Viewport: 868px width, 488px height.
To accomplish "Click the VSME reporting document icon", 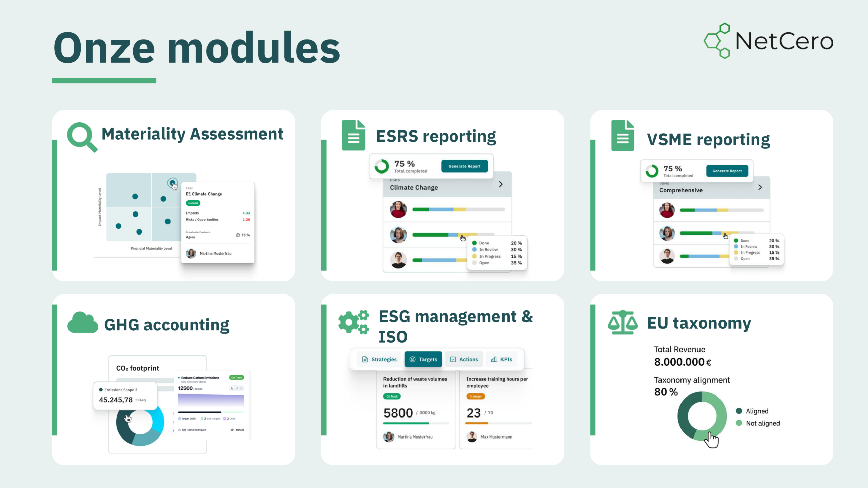I will [x=623, y=136].
